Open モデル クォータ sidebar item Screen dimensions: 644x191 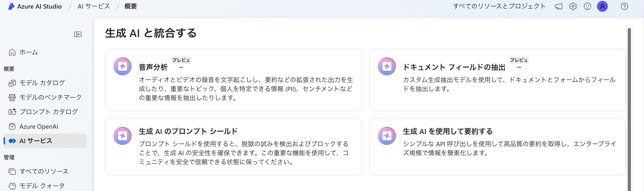[42, 186]
